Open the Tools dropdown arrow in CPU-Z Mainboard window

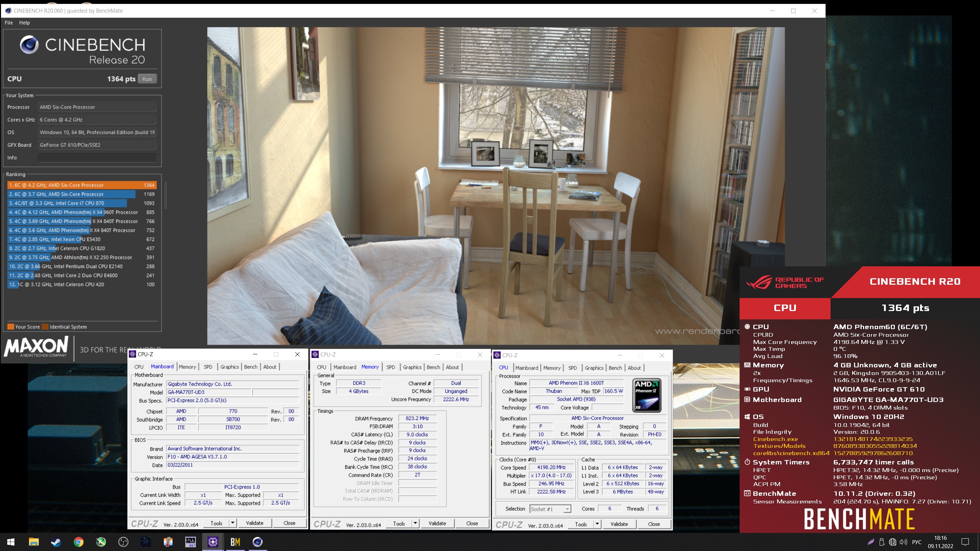click(232, 523)
